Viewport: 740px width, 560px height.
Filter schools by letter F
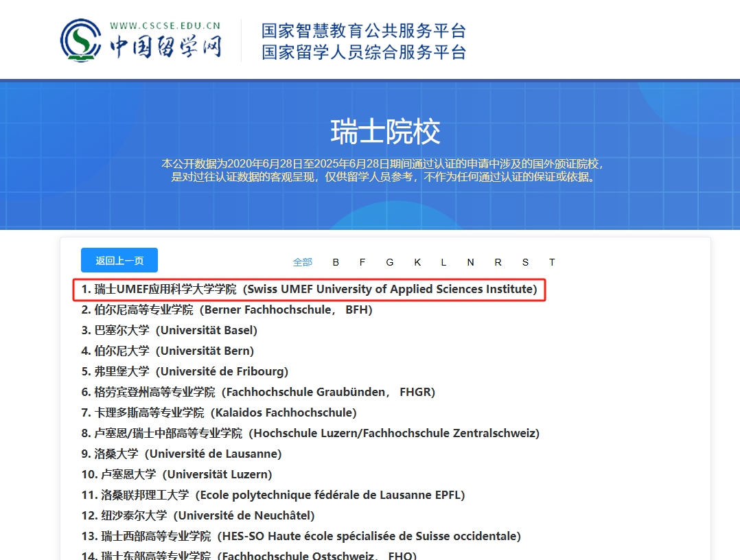(x=362, y=262)
